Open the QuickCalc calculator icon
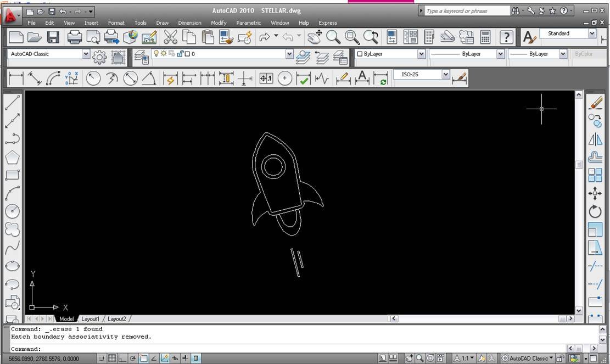610x364 pixels. tap(485, 37)
